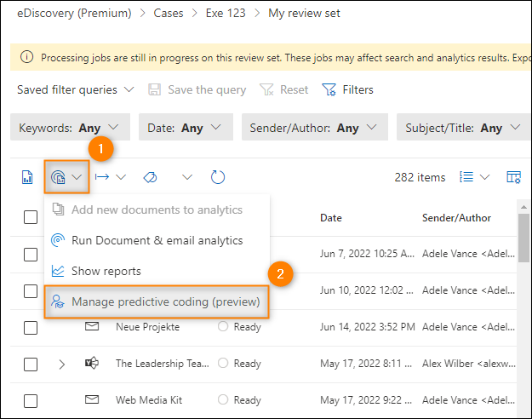Refresh the review set list
Viewport: 532px width, 419px height.
tap(218, 177)
